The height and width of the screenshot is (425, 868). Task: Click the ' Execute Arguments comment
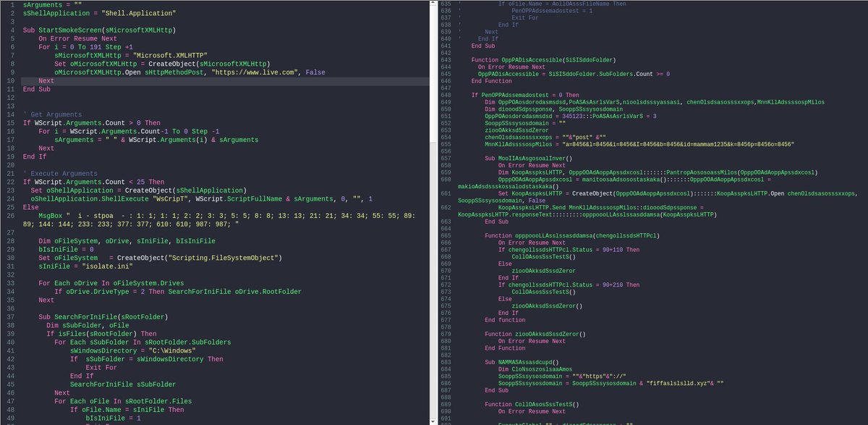(x=60, y=174)
